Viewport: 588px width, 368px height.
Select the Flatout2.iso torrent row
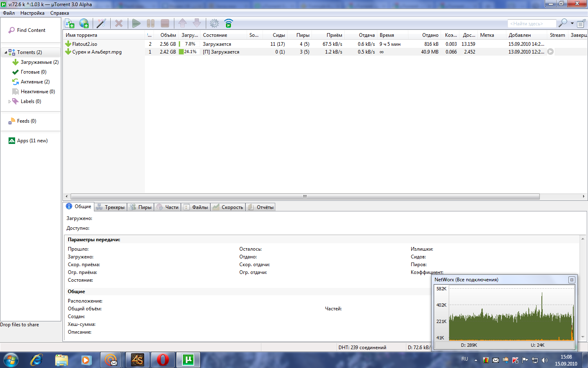325,44
